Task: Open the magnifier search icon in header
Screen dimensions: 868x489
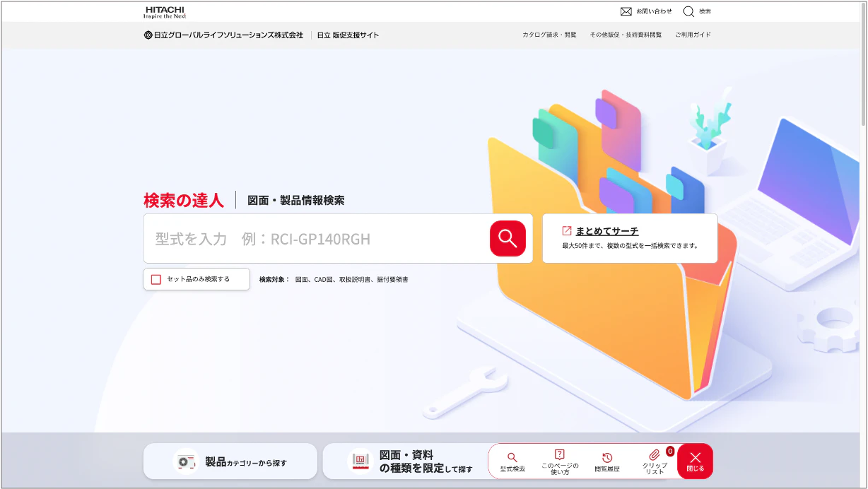Action: (688, 11)
